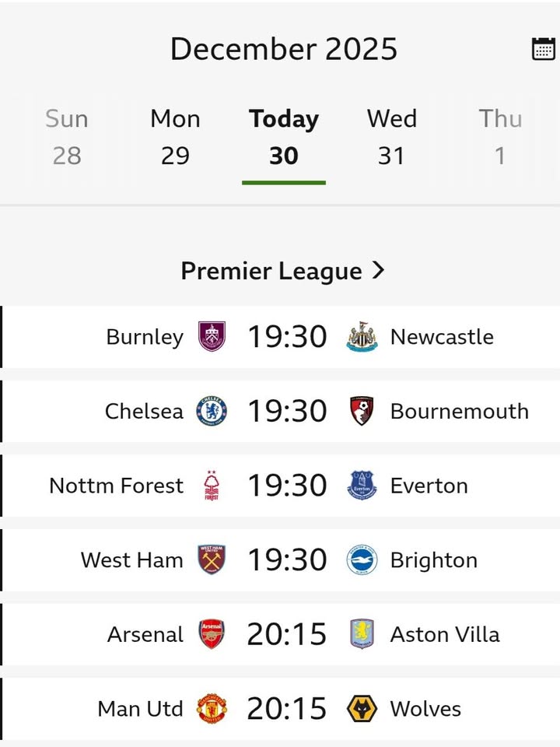Click the Nottingham Forest crest
The width and height of the screenshot is (560, 747).
pyautogui.click(x=212, y=486)
